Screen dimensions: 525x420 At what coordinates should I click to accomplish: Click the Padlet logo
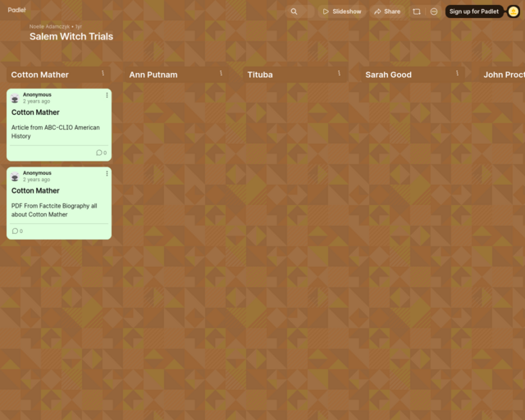tap(16, 10)
